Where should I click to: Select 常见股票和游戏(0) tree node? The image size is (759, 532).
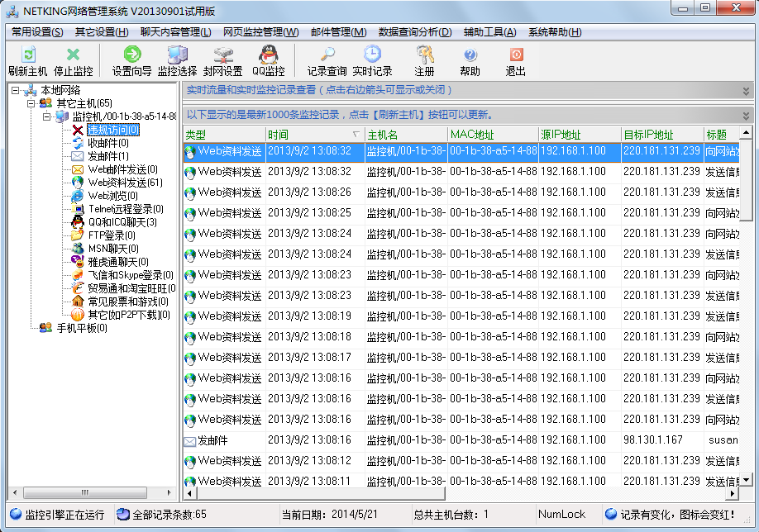(128, 302)
